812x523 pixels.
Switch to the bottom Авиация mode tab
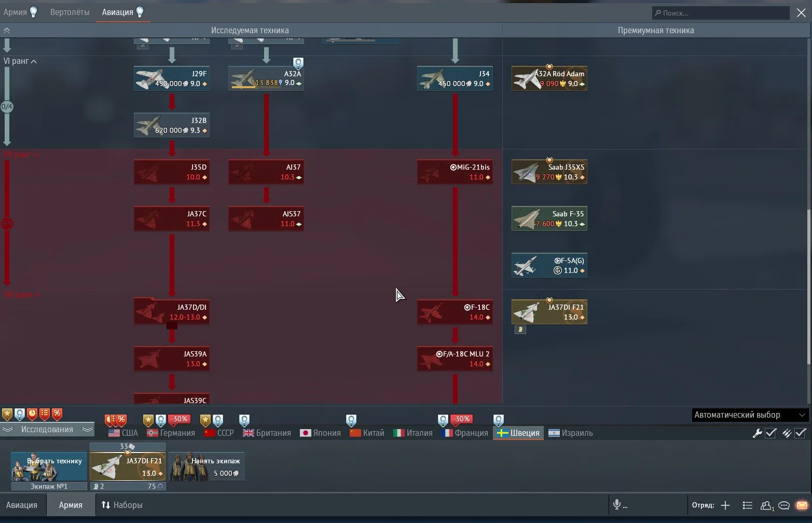point(22,505)
